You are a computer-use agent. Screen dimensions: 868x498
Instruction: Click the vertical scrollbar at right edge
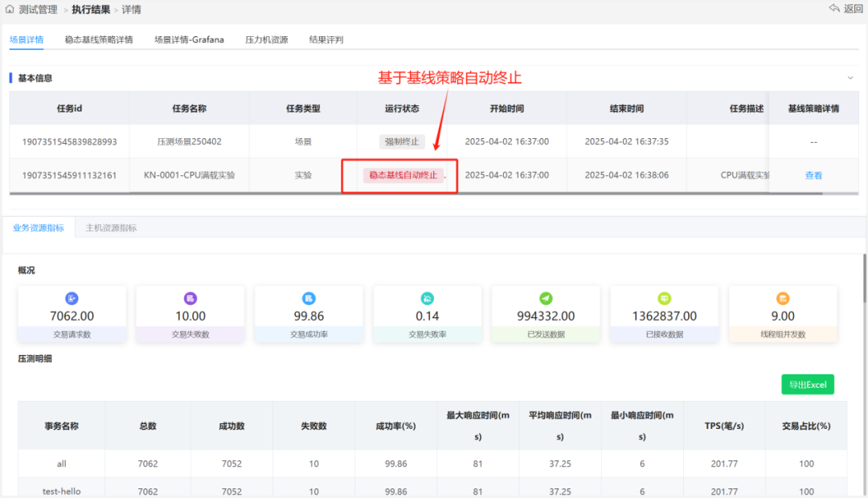[864, 279]
